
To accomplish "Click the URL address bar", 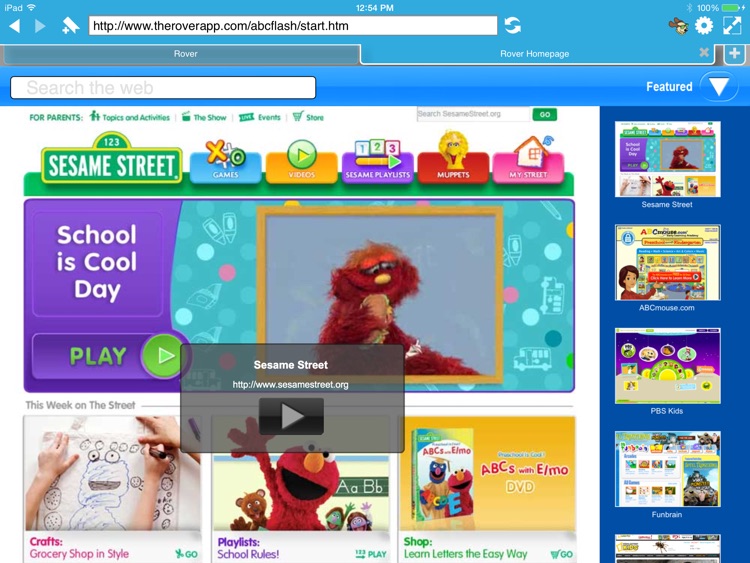I will click(x=293, y=26).
